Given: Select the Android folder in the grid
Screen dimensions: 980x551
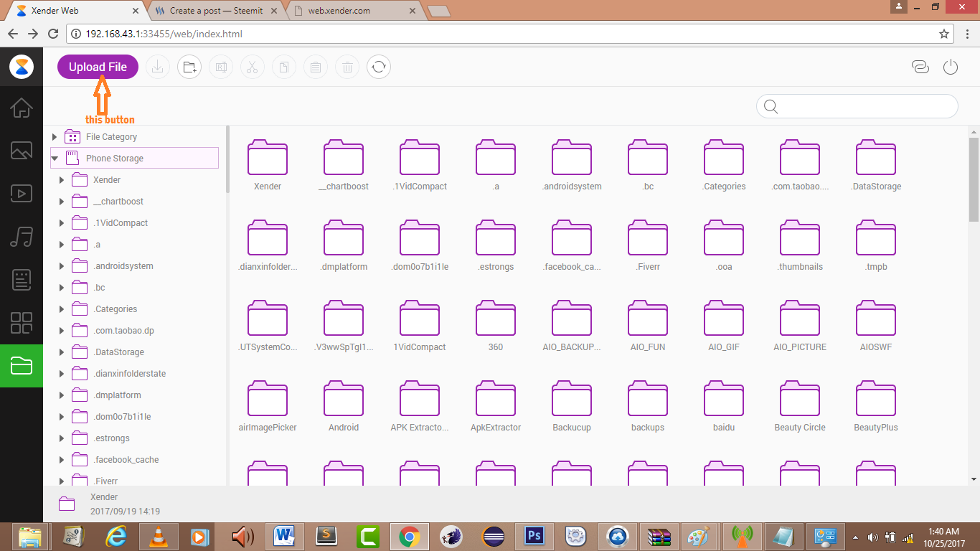Looking at the screenshot, I should pos(344,405).
